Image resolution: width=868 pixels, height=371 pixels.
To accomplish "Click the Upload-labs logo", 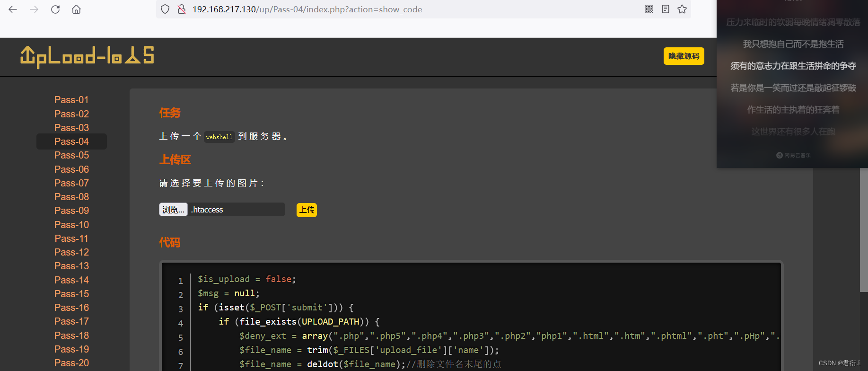I will (x=87, y=57).
